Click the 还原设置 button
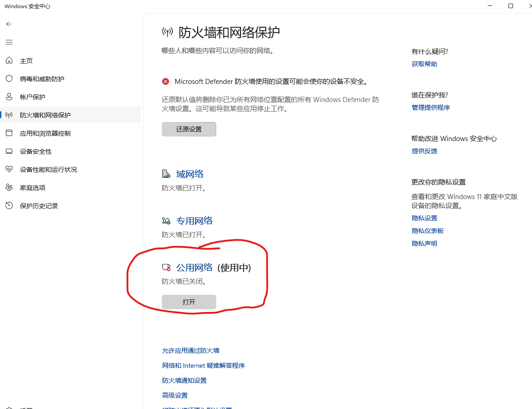 pos(189,129)
